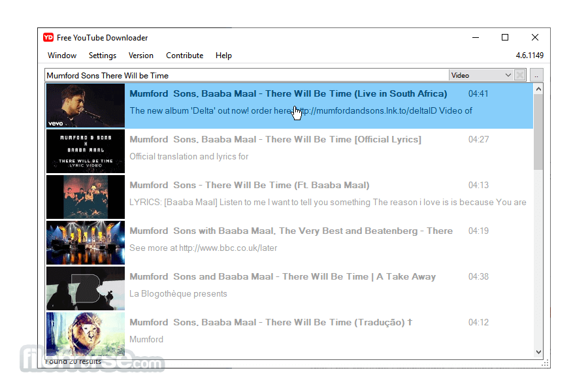The height and width of the screenshot is (392, 588).
Task: Open the Help menu
Action: pos(223,56)
